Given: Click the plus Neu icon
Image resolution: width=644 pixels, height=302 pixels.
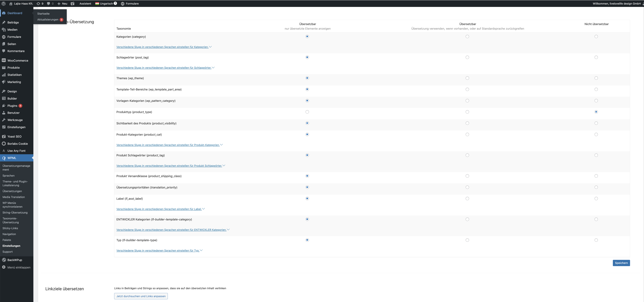Looking at the screenshot, I should click(x=59, y=4).
